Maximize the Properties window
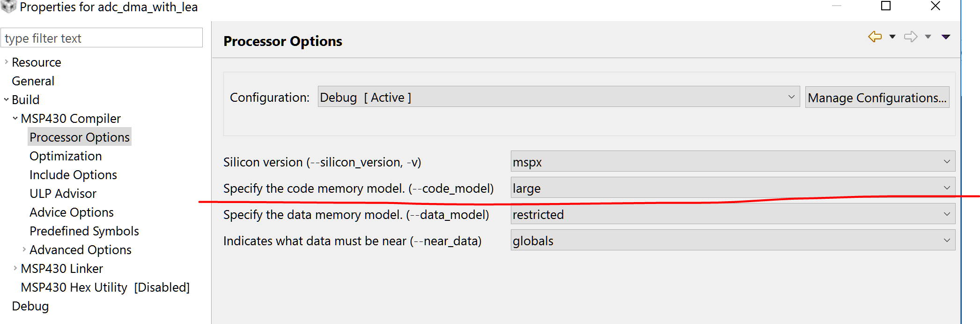The image size is (980, 324). tap(886, 6)
